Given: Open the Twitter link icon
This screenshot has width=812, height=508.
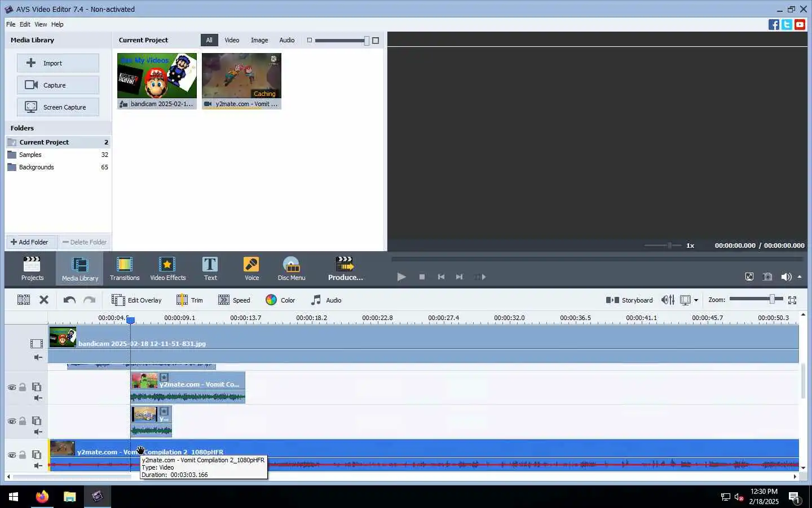Looking at the screenshot, I should [787, 24].
